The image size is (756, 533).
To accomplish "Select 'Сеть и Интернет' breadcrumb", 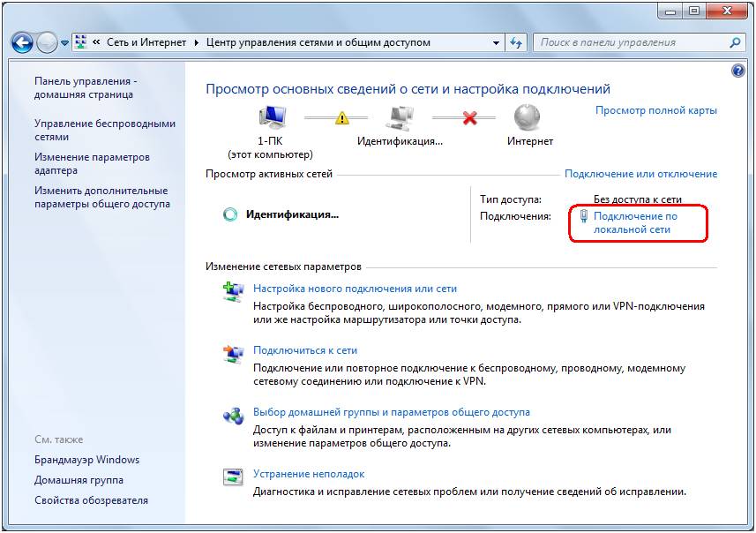I will 146,42.
